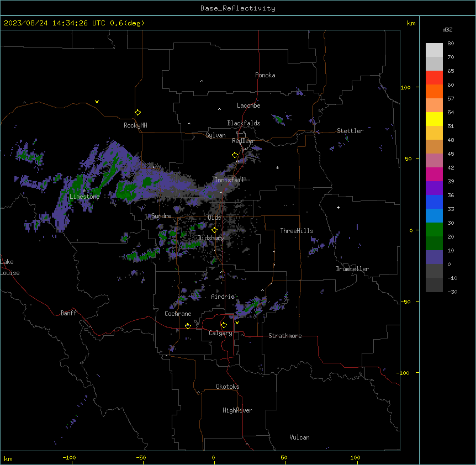Pick the bright yellow swatch in the legend
This screenshot has width=476, height=465.
pyautogui.click(x=434, y=119)
